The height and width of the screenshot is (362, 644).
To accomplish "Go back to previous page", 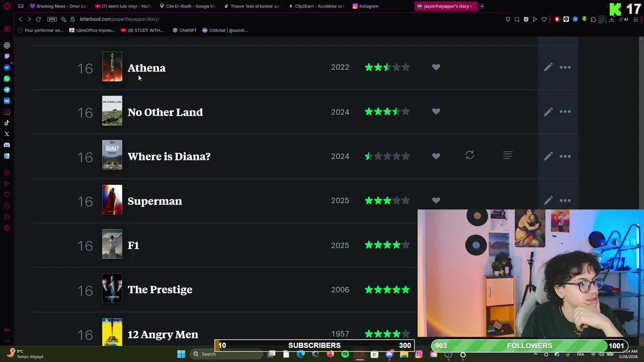I will (x=20, y=19).
